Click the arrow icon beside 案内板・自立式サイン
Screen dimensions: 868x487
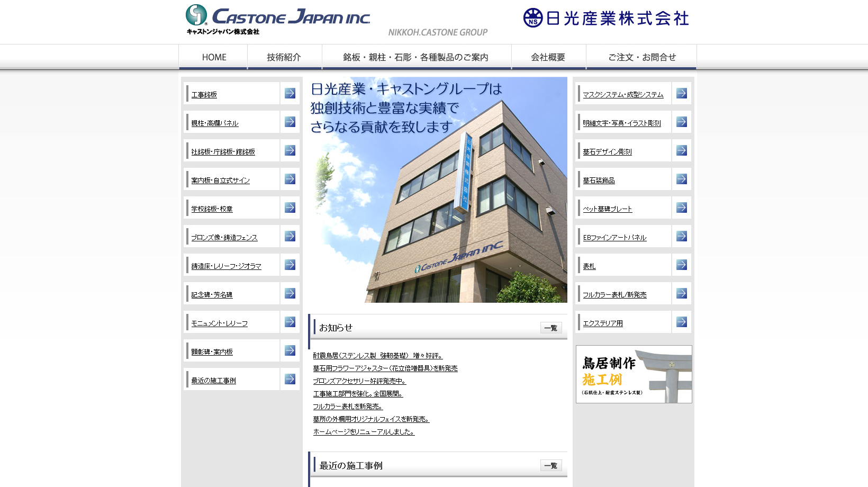click(x=290, y=179)
